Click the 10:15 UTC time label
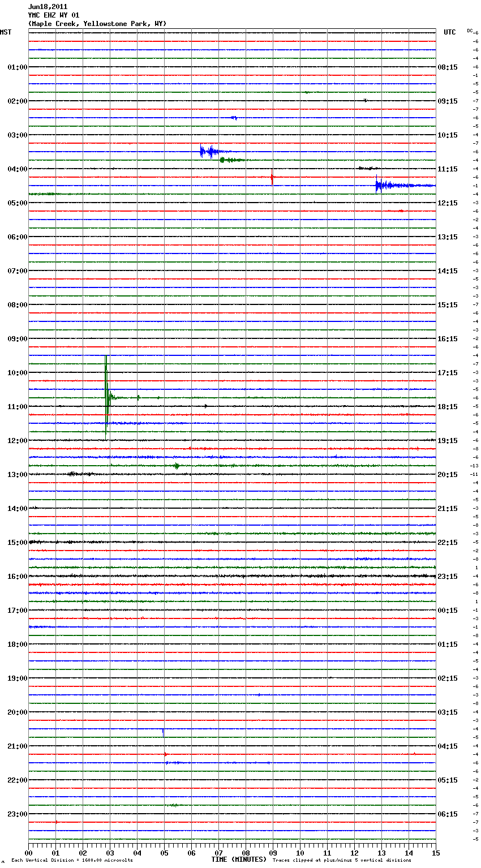The height and width of the screenshot is (868, 481). [x=448, y=135]
